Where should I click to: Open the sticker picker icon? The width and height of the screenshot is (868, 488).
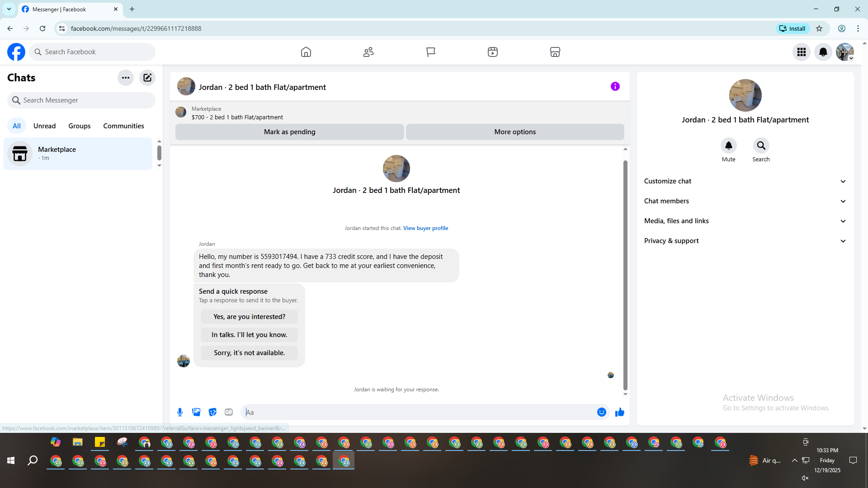pos(212,412)
